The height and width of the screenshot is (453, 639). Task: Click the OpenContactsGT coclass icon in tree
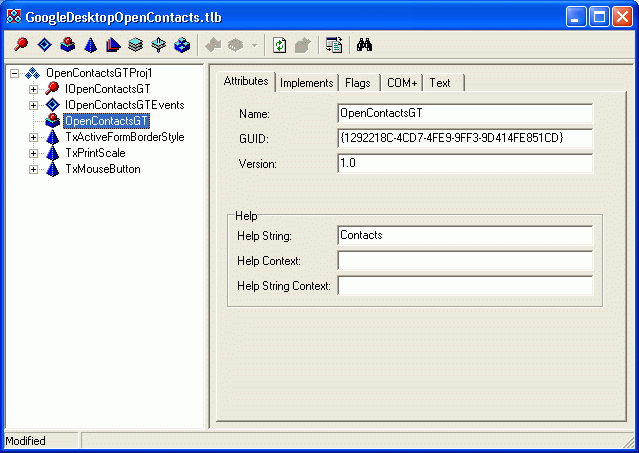click(x=52, y=121)
